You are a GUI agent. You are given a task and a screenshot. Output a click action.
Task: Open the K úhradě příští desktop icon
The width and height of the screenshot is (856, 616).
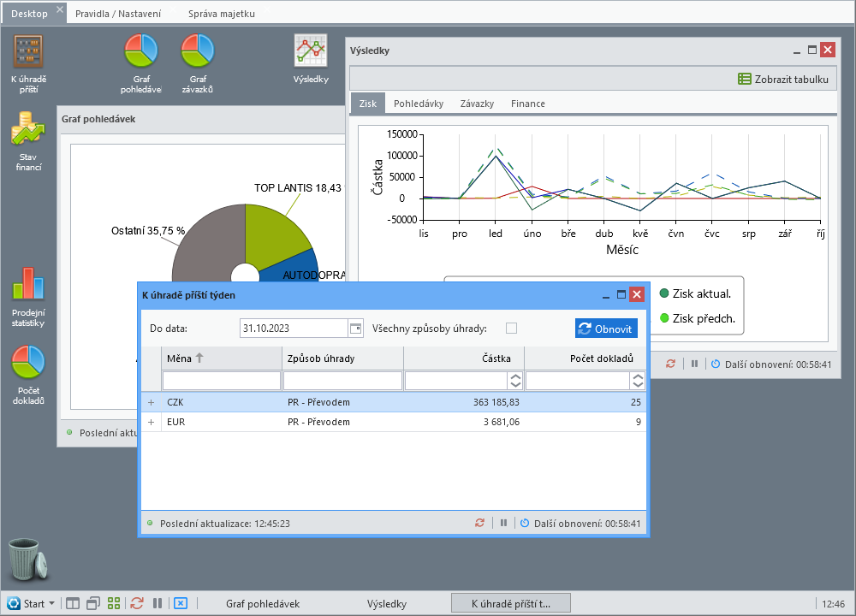coord(28,64)
